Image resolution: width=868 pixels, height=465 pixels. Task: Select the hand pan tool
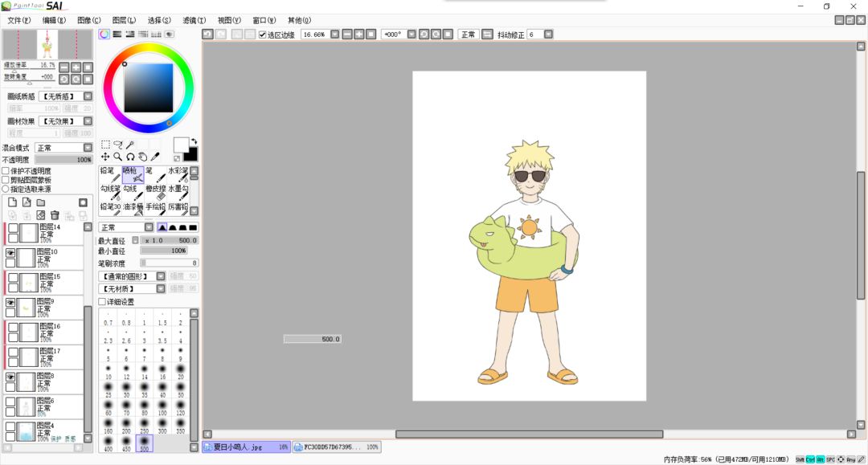143,157
